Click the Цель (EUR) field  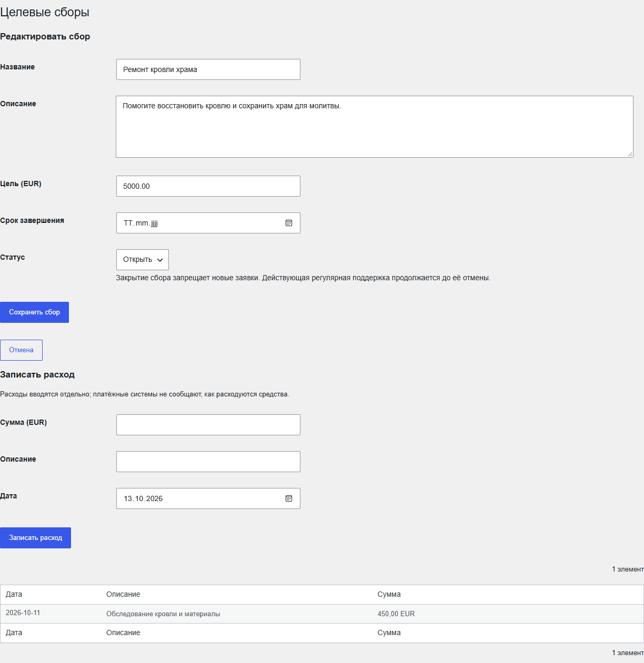click(x=208, y=186)
